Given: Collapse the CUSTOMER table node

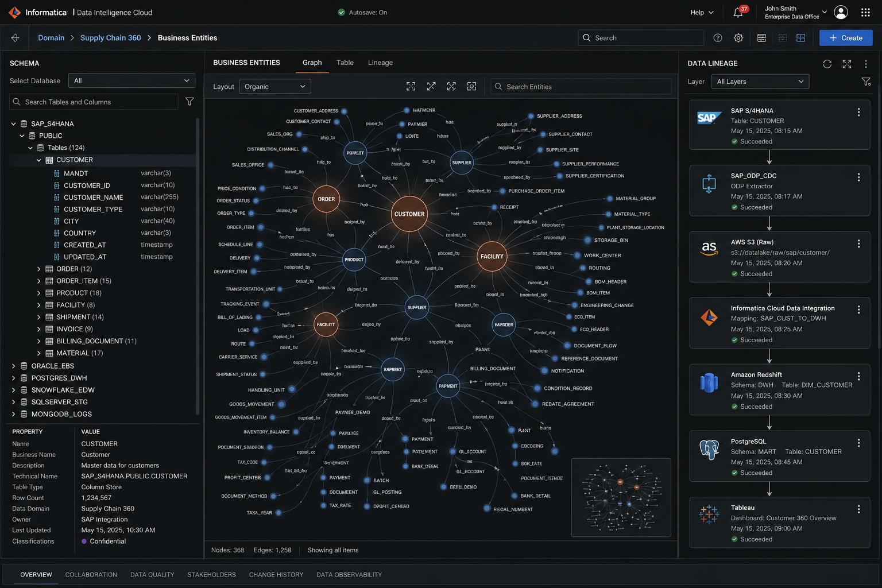Looking at the screenshot, I should tap(39, 160).
